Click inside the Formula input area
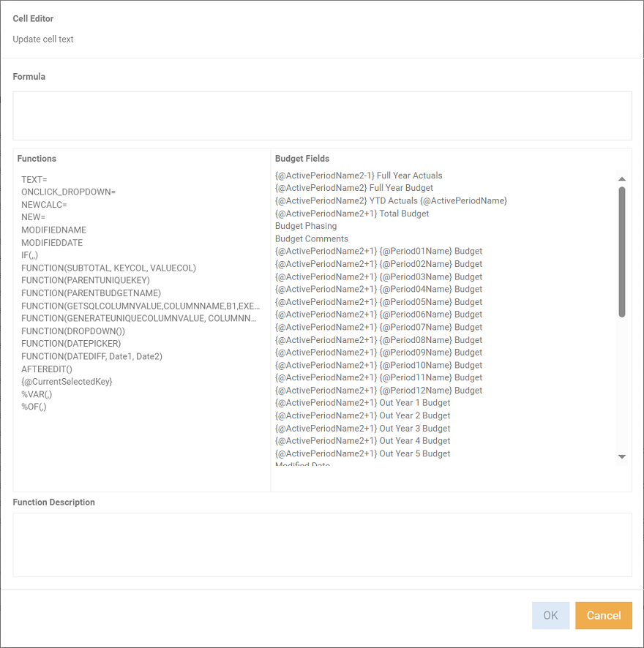Image resolution: width=644 pixels, height=648 pixels. pos(322,115)
